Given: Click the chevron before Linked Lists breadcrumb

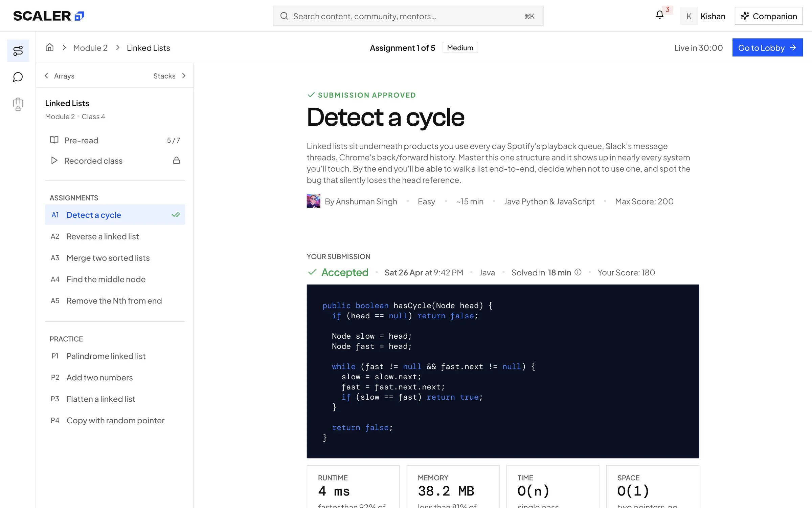Looking at the screenshot, I should [x=118, y=47].
